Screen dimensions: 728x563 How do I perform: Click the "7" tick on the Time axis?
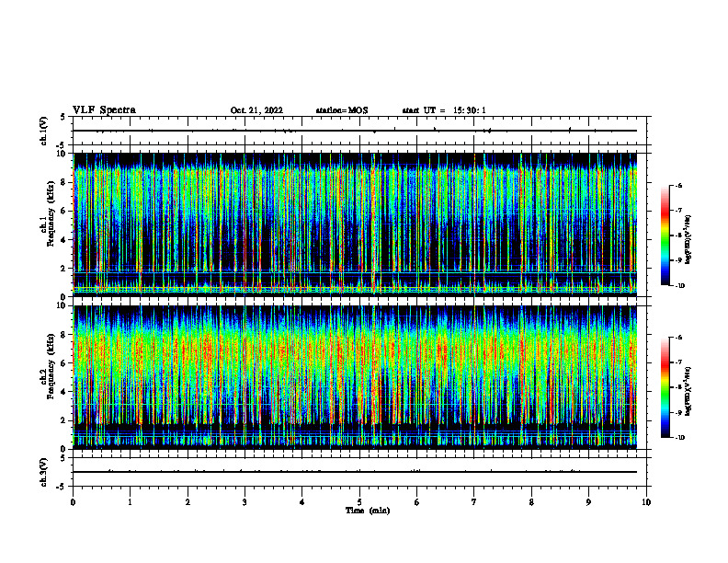click(474, 502)
